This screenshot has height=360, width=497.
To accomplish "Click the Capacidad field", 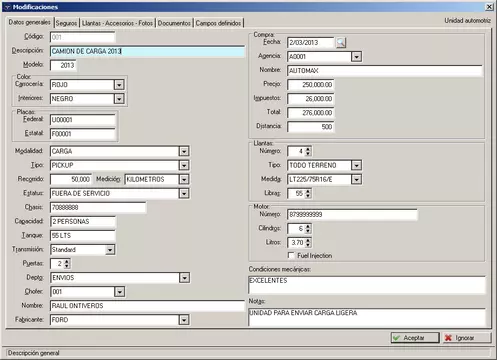I will point(83,221).
